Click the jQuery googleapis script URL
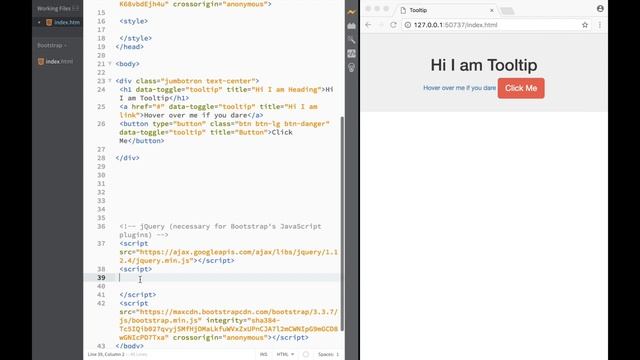 click(x=229, y=256)
